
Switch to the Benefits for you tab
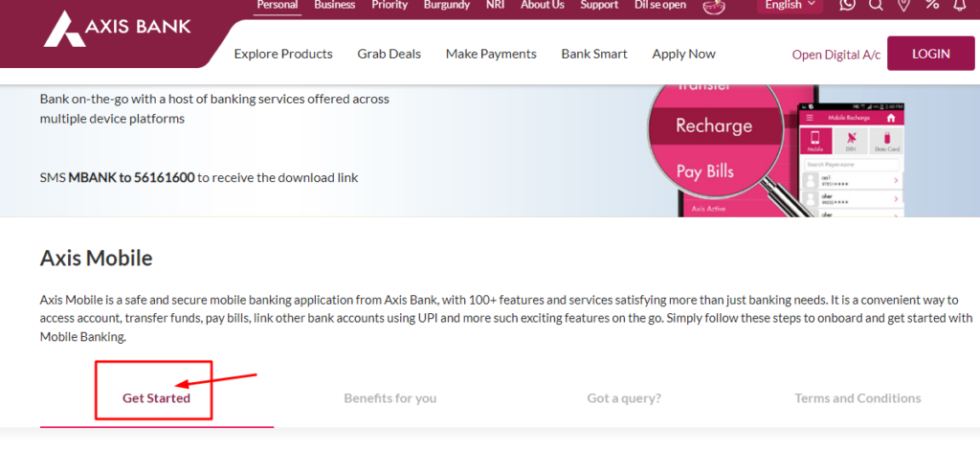click(x=390, y=397)
